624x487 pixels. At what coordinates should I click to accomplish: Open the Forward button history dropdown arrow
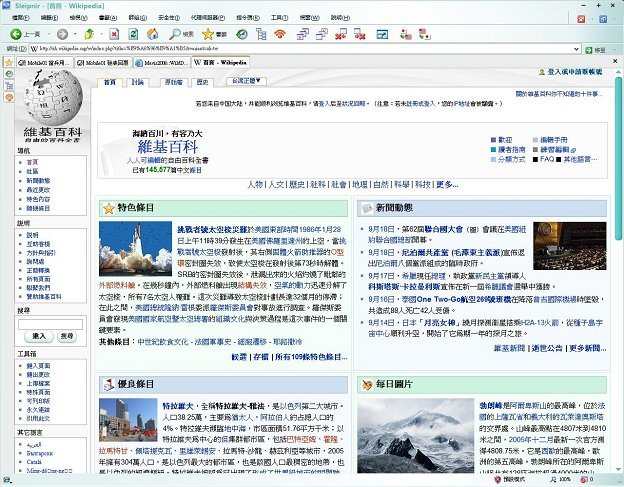(x=75, y=35)
